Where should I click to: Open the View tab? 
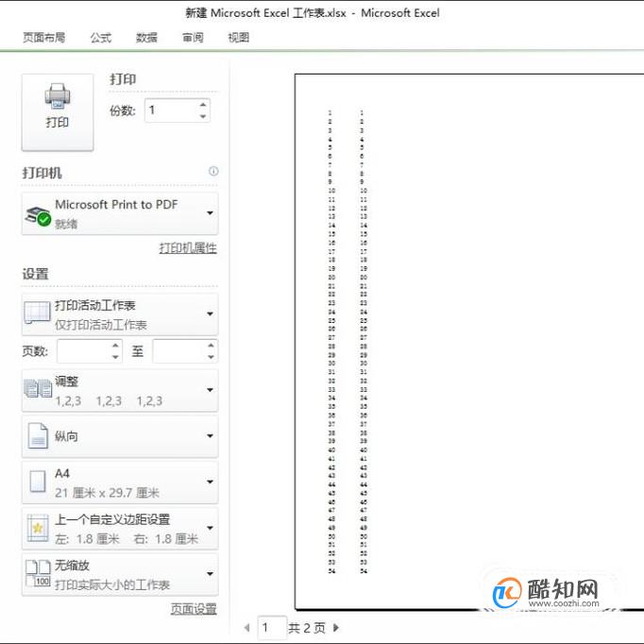pos(239,38)
